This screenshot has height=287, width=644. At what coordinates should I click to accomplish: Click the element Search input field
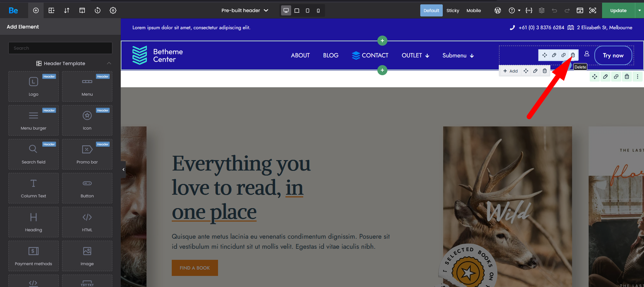tap(60, 48)
